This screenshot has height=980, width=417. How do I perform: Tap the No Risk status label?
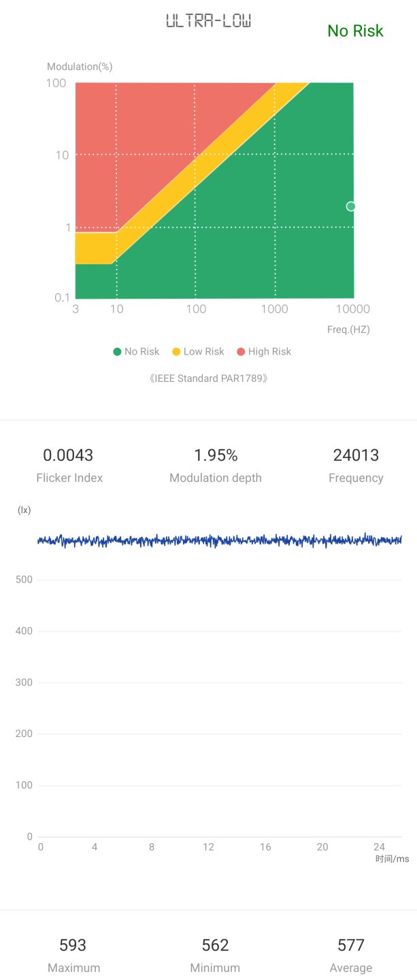click(355, 31)
